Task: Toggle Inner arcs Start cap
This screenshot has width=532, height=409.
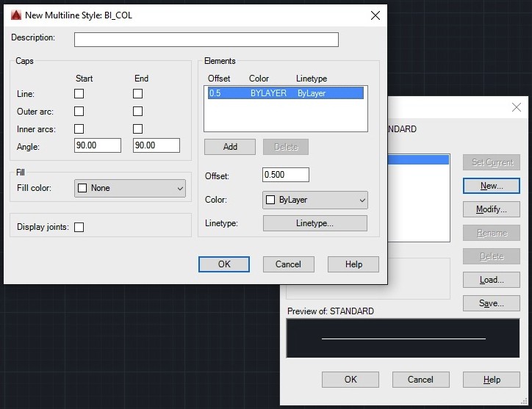Action: tap(79, 129)
